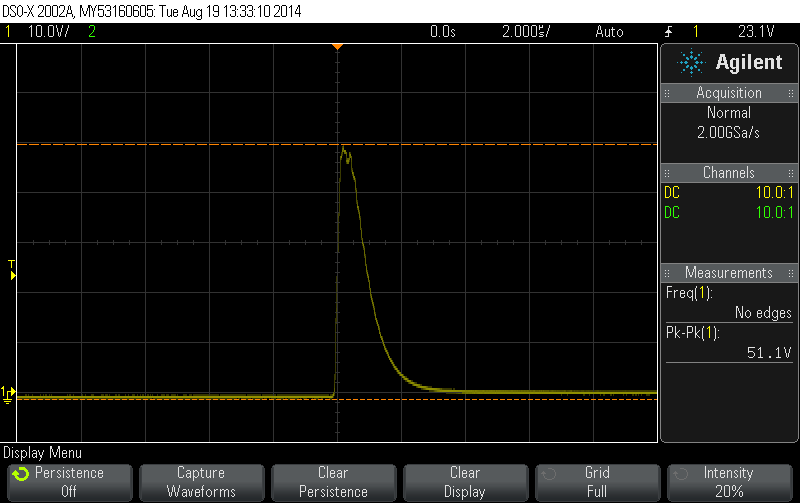Click the green DC channel 2 coupling

pos(672,213)
